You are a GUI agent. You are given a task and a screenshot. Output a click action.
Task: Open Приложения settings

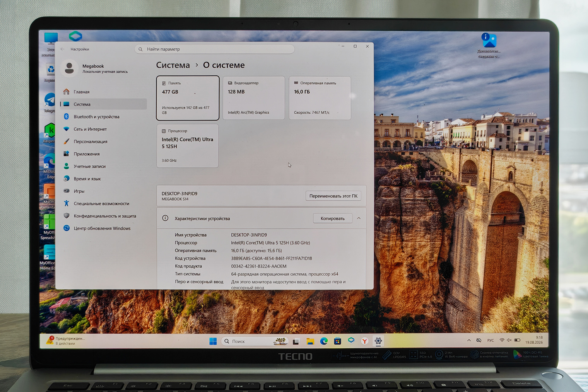(104, 154)
